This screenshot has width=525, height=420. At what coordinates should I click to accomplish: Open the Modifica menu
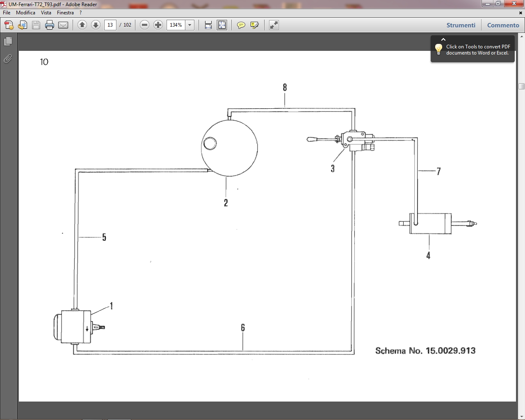click(x=25, y=13)
